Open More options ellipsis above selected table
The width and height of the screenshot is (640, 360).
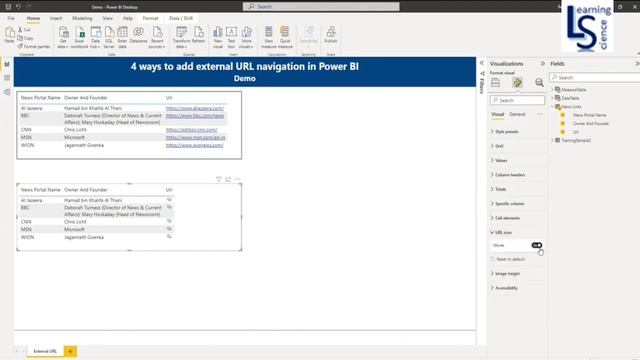pos(238,179)
